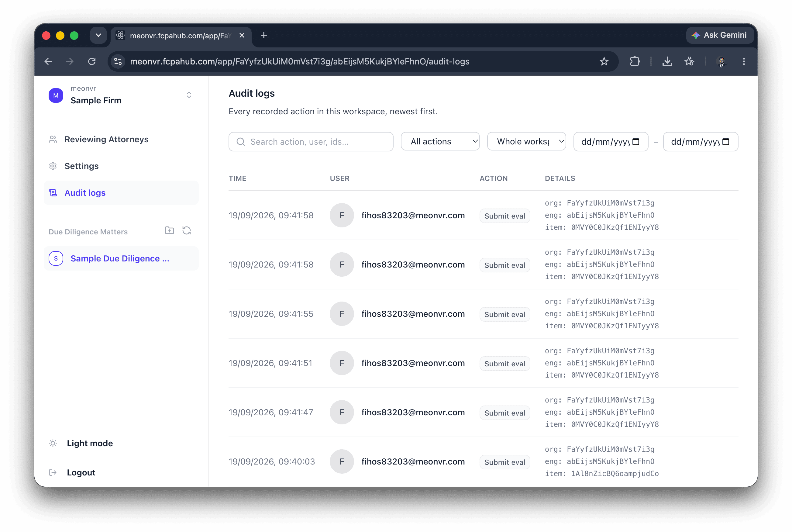792x532 pixels.
Task: Open a new browser tab
Action: (263, 35)
